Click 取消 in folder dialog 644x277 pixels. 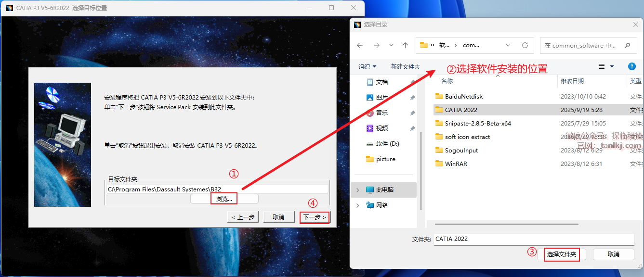[613, 254]
